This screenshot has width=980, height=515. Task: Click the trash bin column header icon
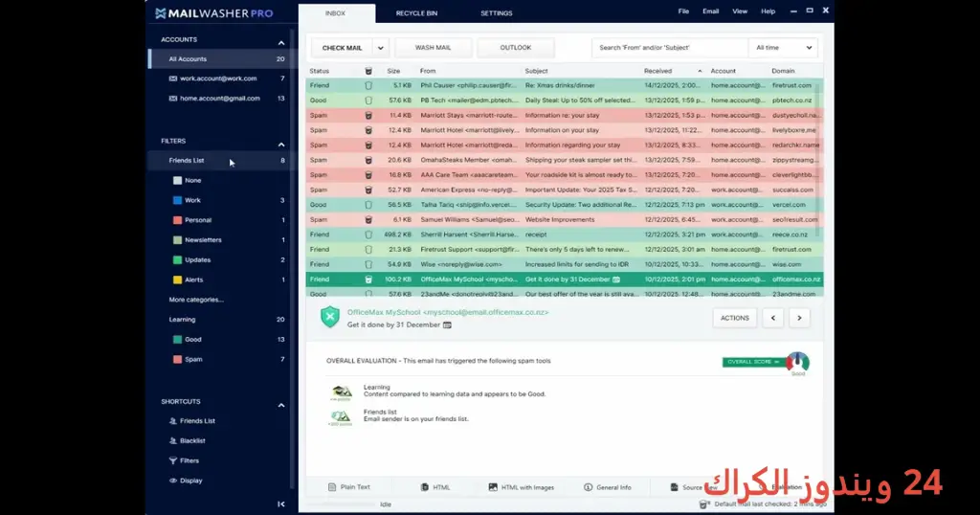point(368,71)
